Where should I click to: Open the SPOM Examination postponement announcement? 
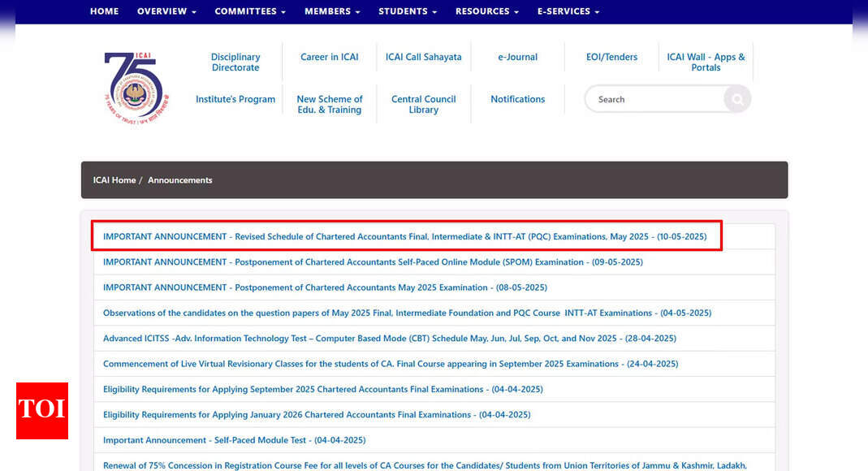click(373, 262)
